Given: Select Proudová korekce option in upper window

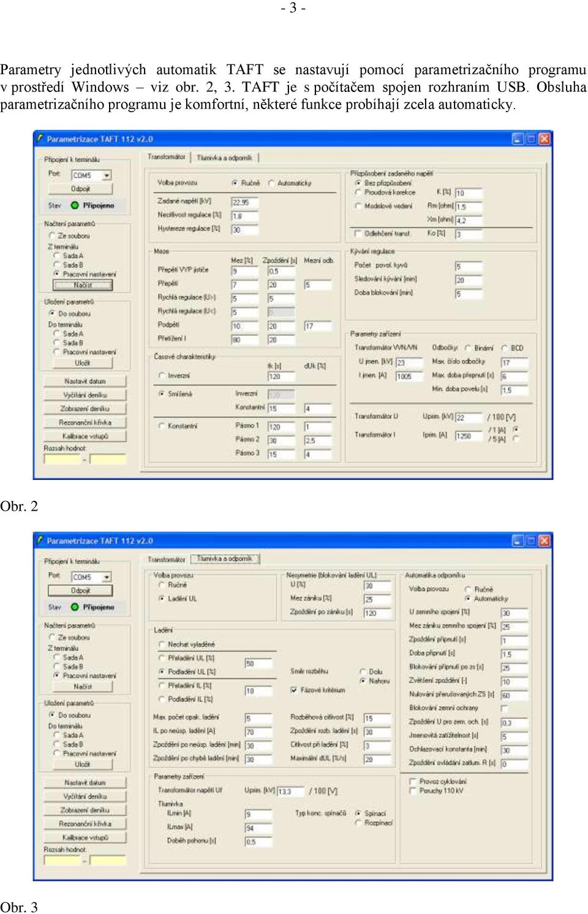Looking at the screenshot, I should pos(358,192).
